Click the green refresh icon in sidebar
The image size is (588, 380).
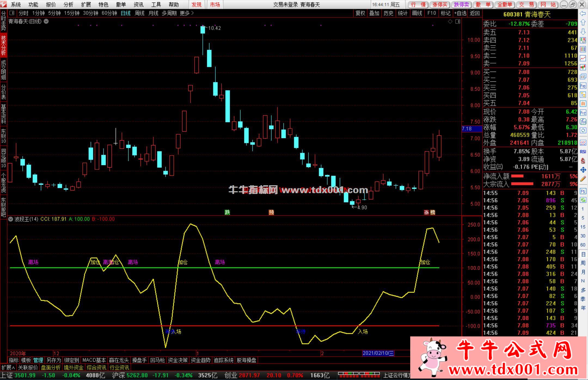(583, 200)
